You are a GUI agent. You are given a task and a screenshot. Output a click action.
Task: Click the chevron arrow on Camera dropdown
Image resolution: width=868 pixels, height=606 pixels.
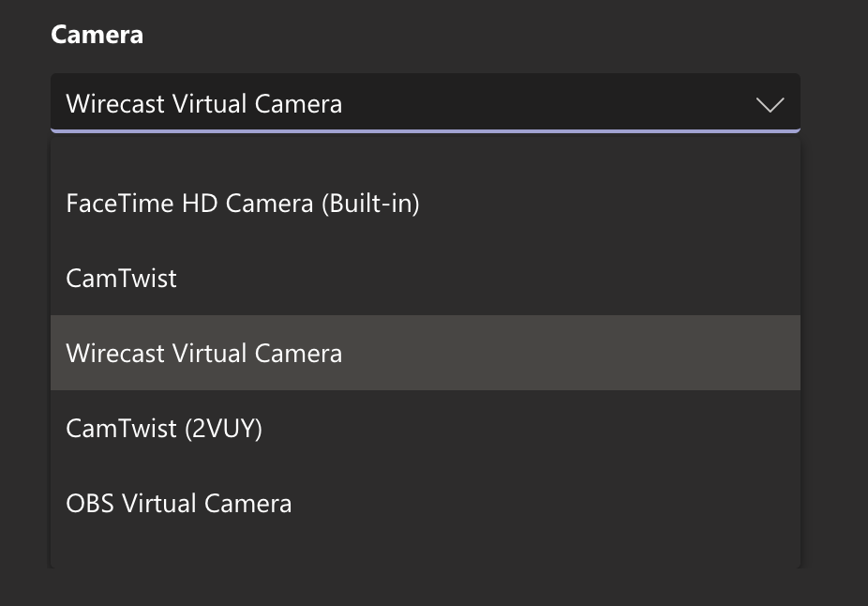[770, 104]
